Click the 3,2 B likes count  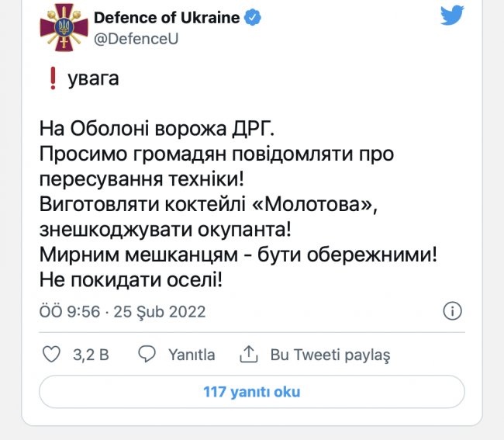tap(91, 355)
